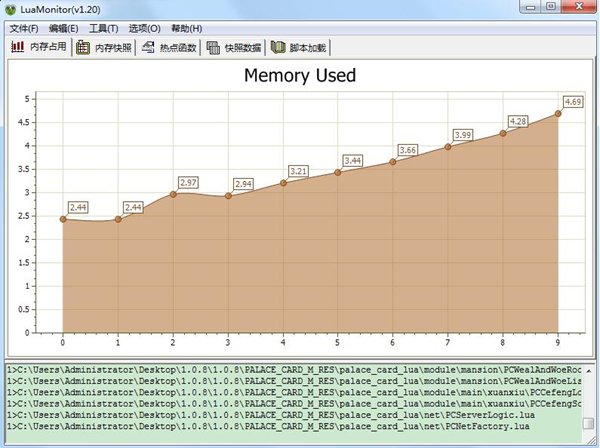Click the data point labeled 3.66

click(x=393, y=162)
